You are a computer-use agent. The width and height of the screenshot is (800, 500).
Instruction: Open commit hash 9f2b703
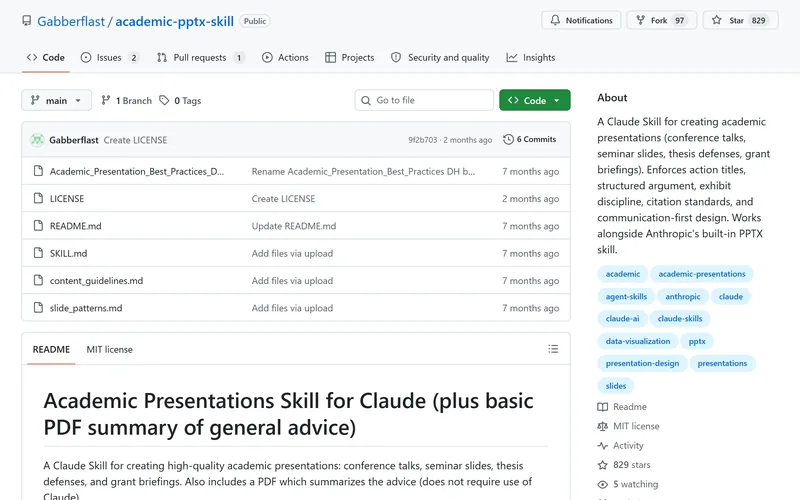tap(422, 140)
